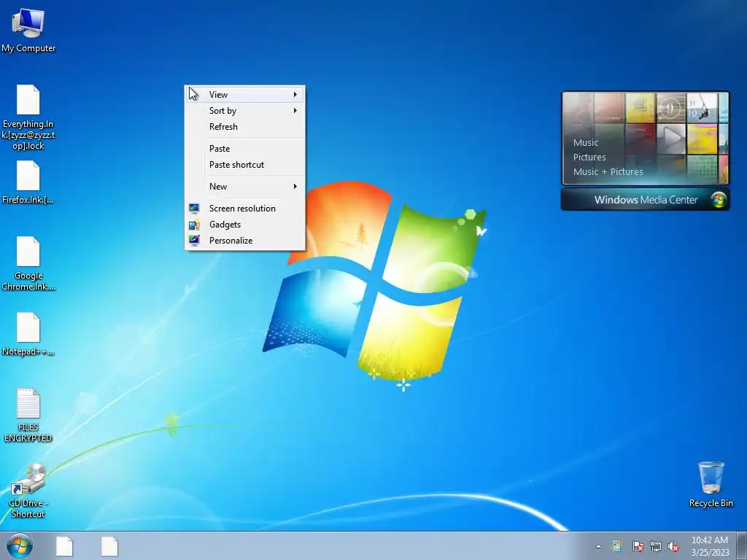Select the Everything.lnk.[zyzz@zyzz.top].lock file icon
This screenshot has height=560, width=747.
click(28, 117)
